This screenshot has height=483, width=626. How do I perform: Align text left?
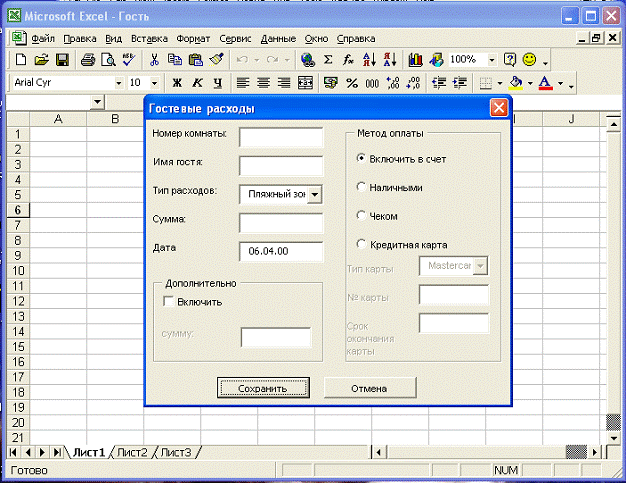243,83
